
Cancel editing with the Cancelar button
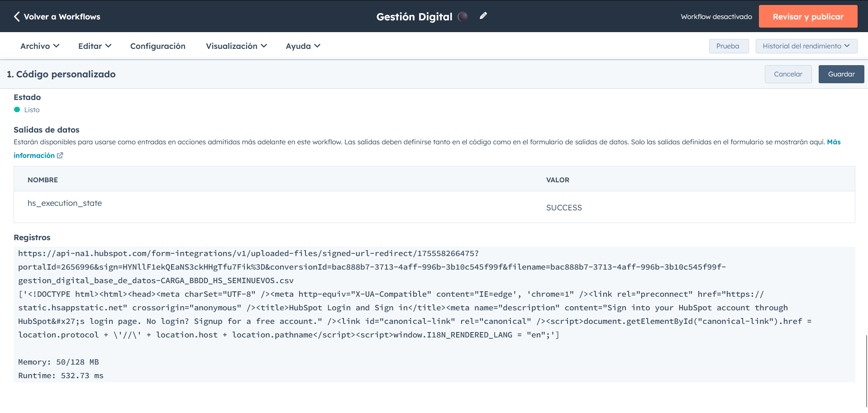pos(788,74)
